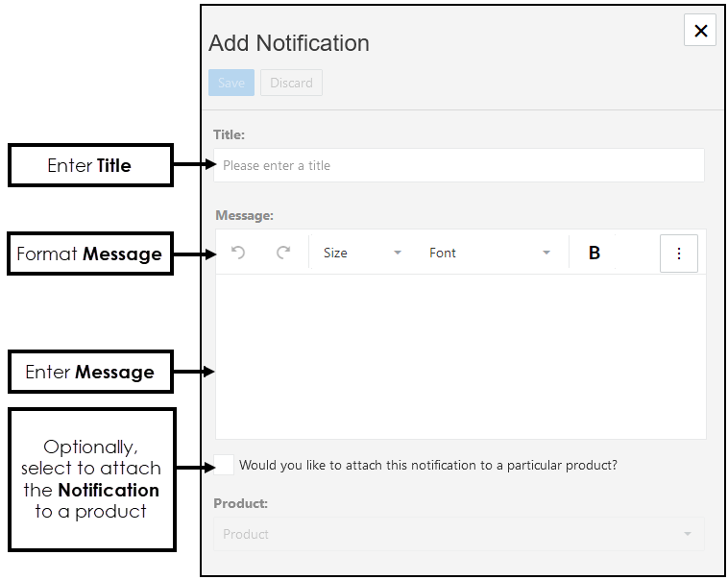Click inside the message body text area
This screenshot has height=580, width=728.
click(x=460, y=355)
